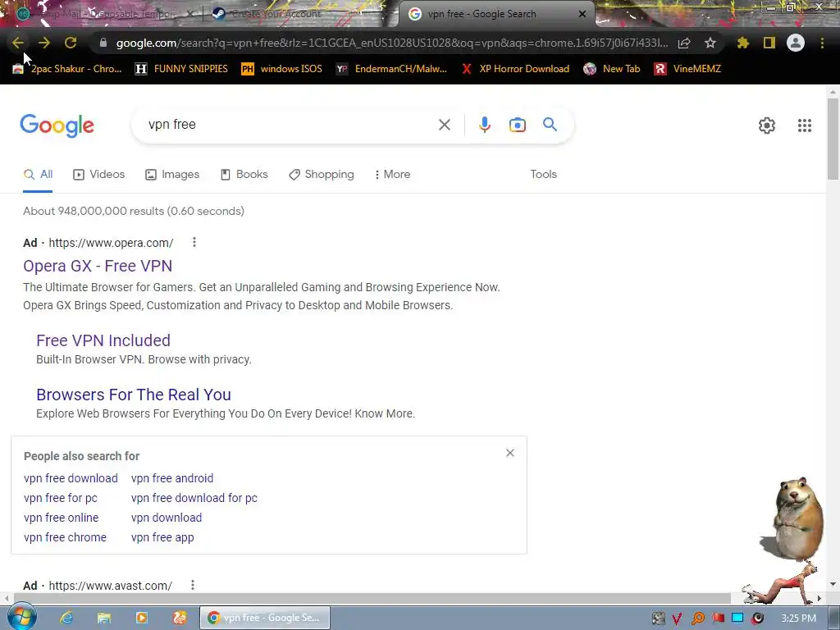Open the Windows Explorer taskbar icon
The width and height of the screenshot is (840, 630).
(x=104, y=618)
